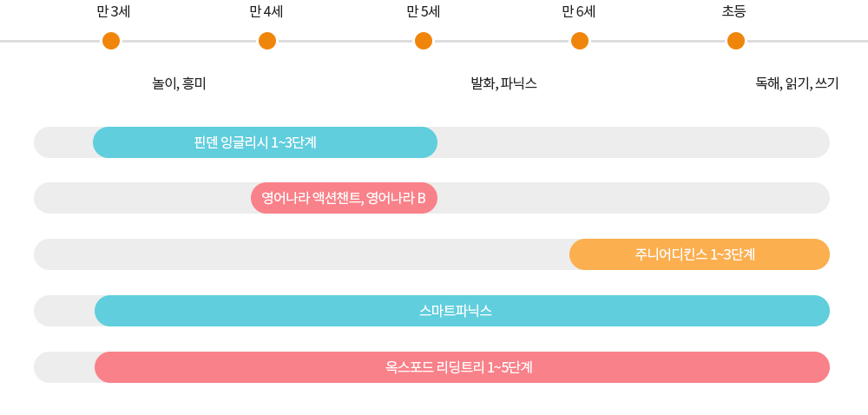Click the 놀이, 흥미 label
This screenshot has width=868, height=415.
tap(180, 84)
